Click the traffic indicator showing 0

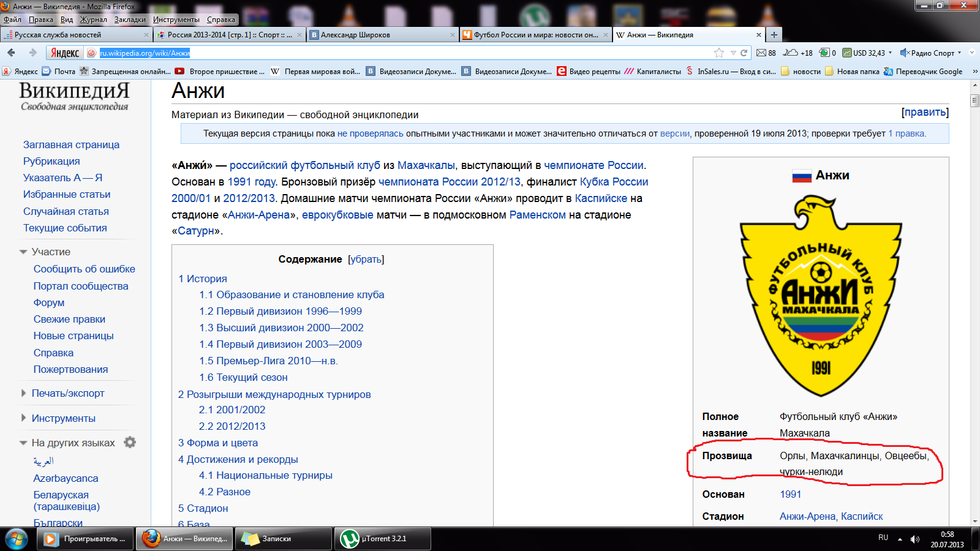pos(827,53)
